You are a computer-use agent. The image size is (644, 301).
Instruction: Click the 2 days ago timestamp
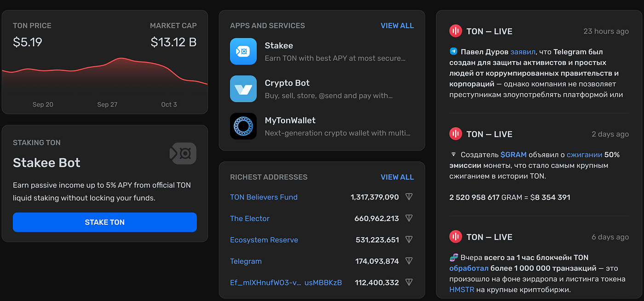tap(610, 134)
